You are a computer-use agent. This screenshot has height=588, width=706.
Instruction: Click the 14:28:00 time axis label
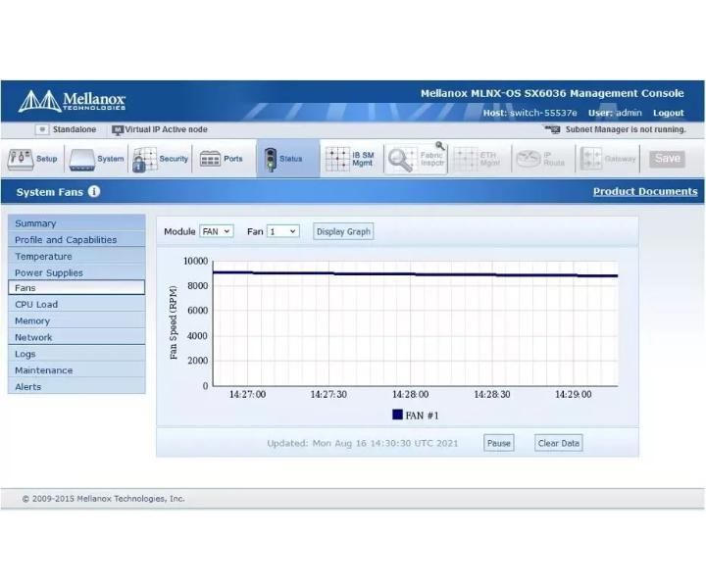pos(410,395)
